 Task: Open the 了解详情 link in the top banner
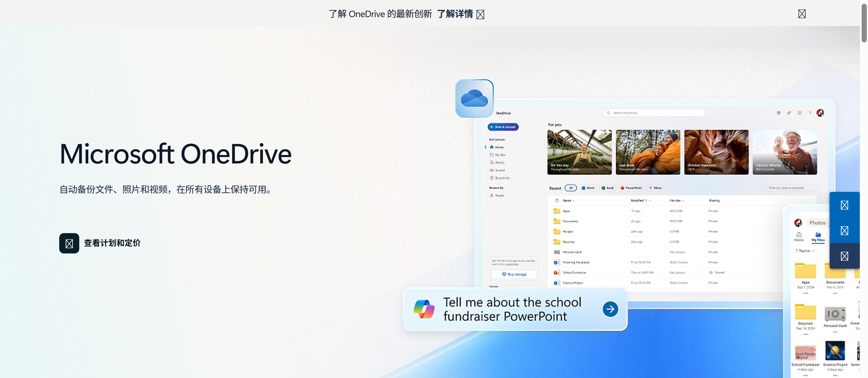(x=460, y=14)
